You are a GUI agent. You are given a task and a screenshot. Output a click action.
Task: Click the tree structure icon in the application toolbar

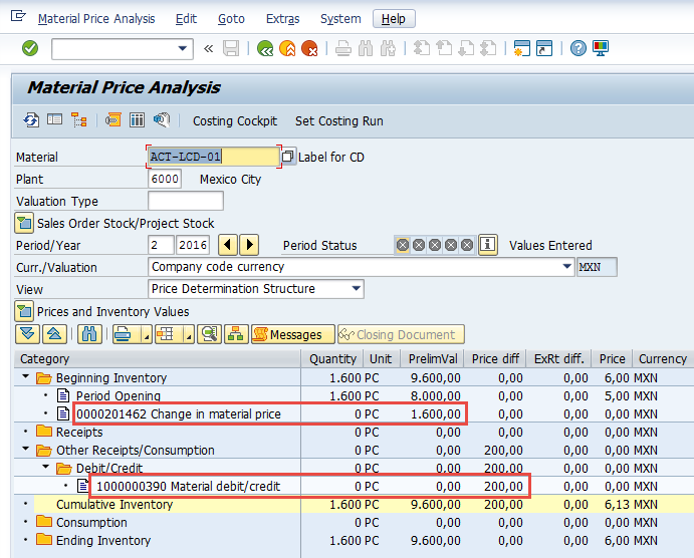coord(79,120)
